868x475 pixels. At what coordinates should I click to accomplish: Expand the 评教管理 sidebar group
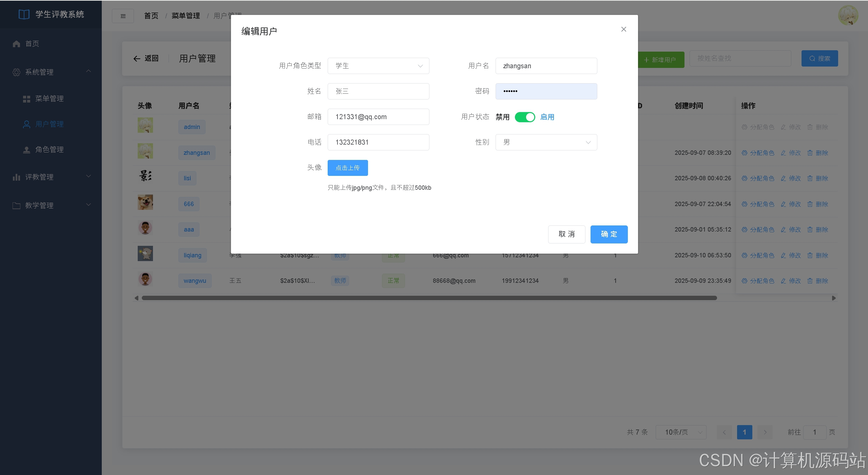click(51, 177)
